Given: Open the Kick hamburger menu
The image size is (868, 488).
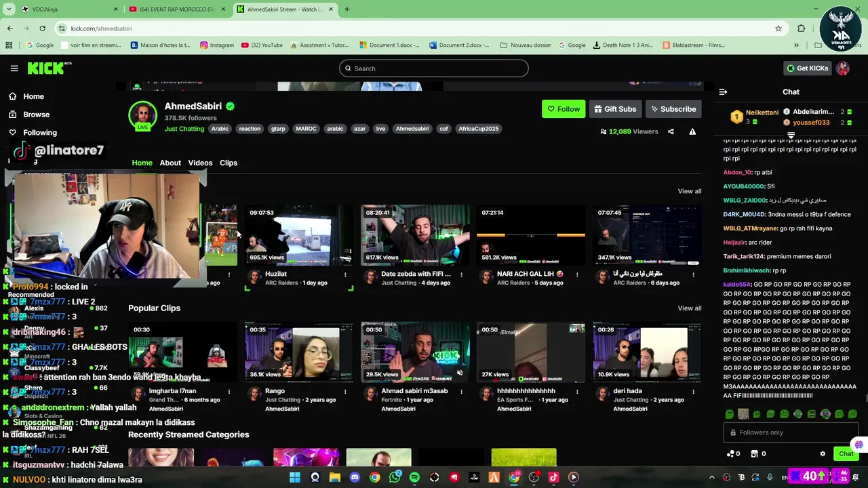Looking at the screenshot, I should coord(14,68).
